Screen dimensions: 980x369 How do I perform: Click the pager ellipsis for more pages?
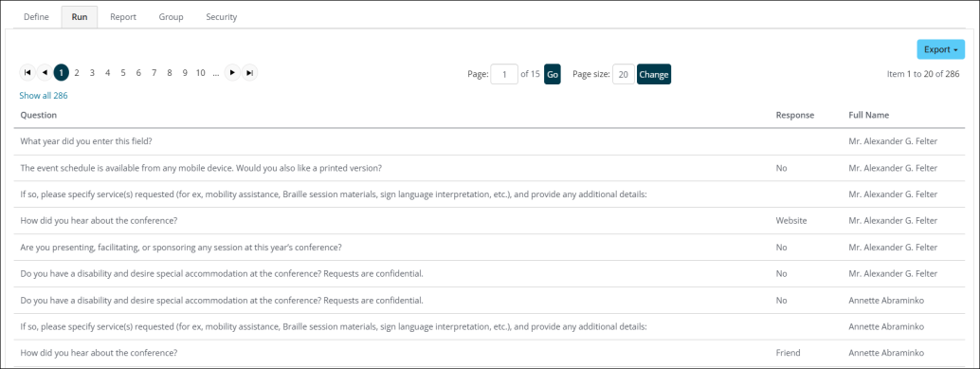[216, 72]
